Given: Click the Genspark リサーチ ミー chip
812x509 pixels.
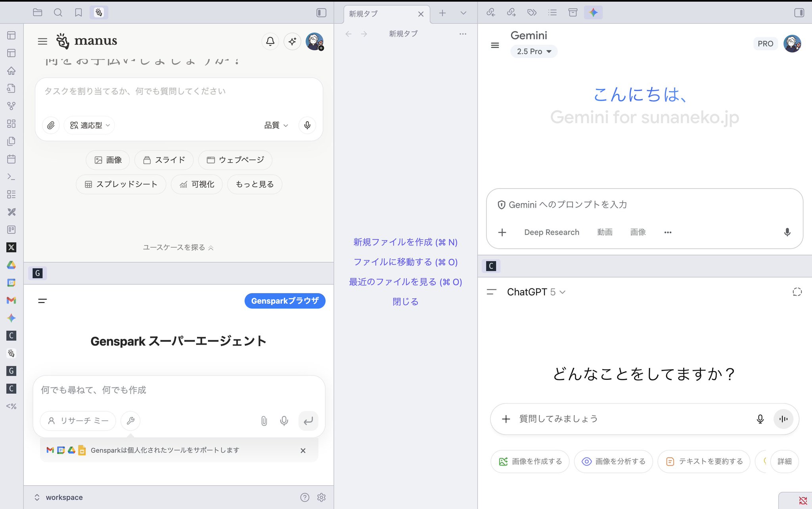Looking at the screenshot, I should point(78,421).
